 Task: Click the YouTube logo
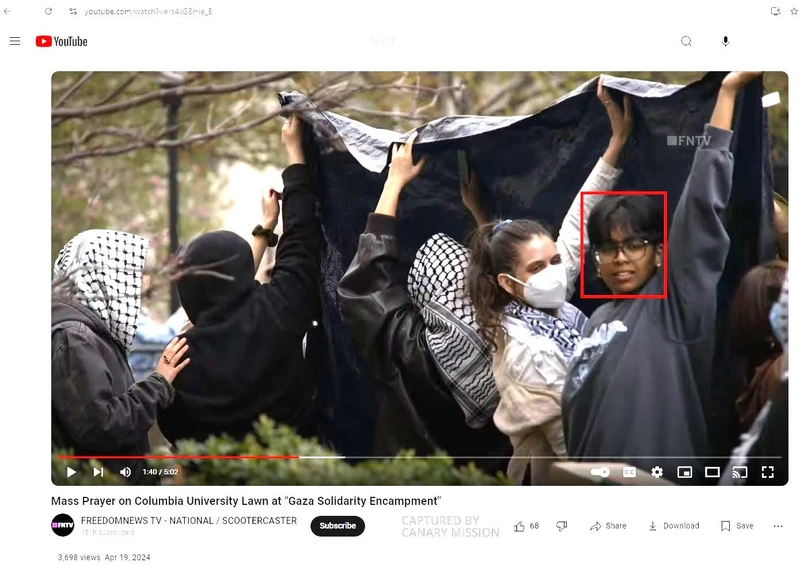(61, 41)
